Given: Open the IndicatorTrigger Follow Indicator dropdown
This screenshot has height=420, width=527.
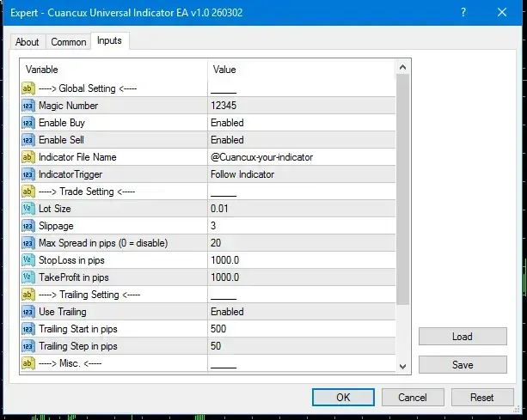Looking at the screenshot, I should tap(302, 174).
